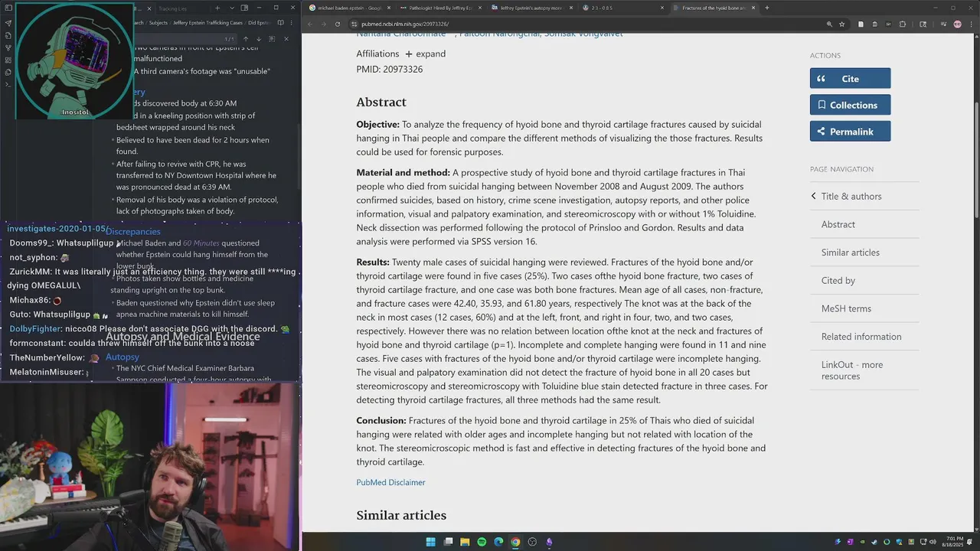Expand the Affiliations section

click(425, 54)
